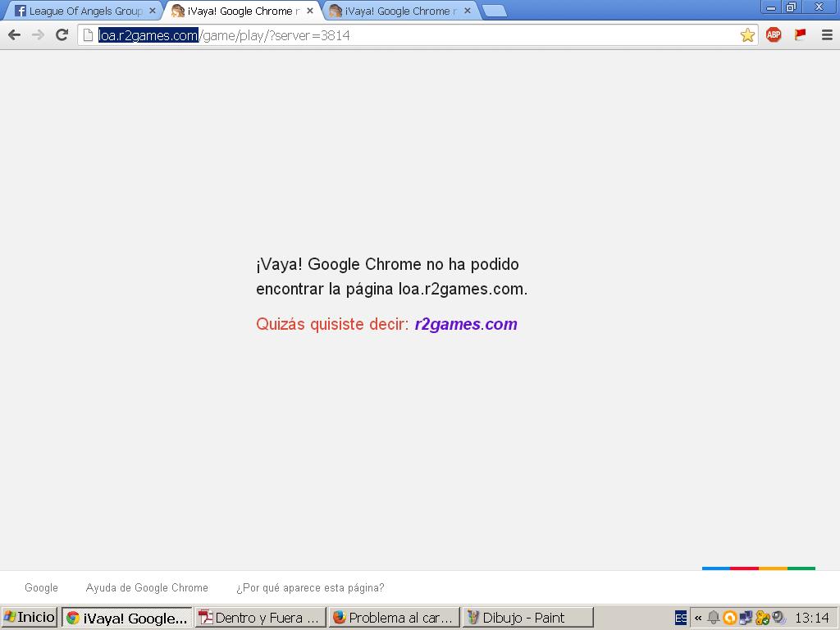
Task: Switch to League Of Angels Group tab
Action: [82, 11]
